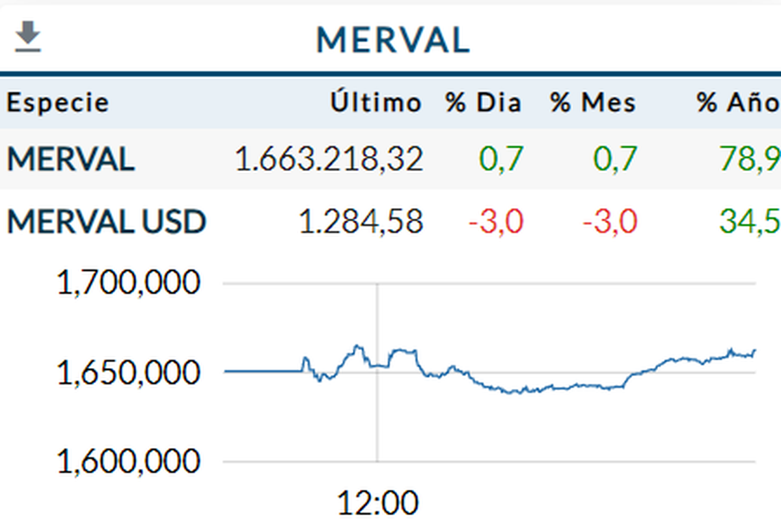Click MERVAL USD daily change -3,0
The image size is (781, 532).
coord(495,222)
